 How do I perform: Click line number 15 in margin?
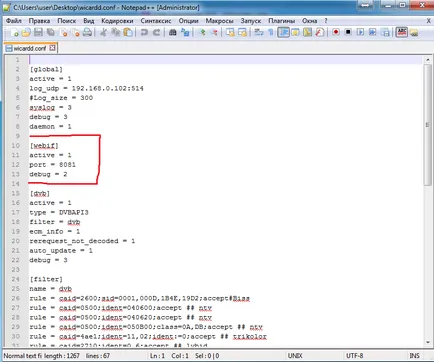[x=15, y=193]
